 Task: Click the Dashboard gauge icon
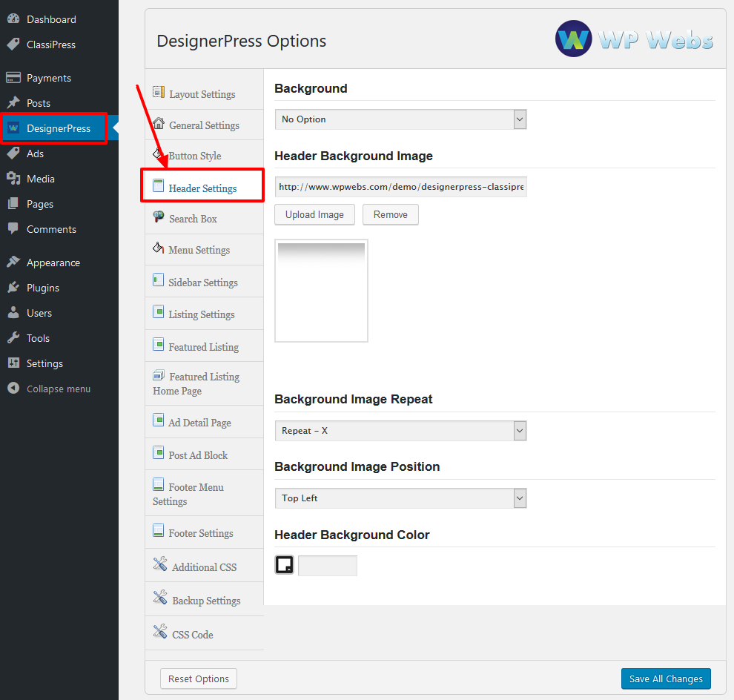coord(13,19)
